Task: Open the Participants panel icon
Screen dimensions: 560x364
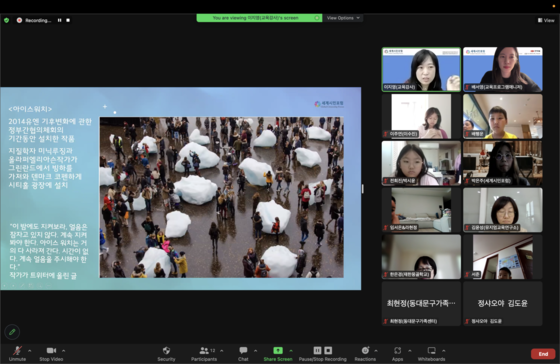Action: 204,350
